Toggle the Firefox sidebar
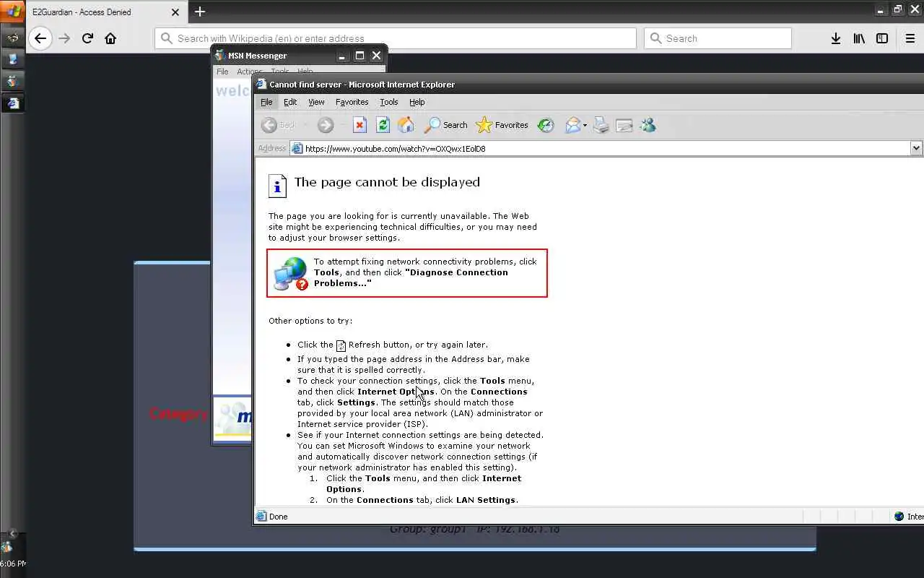Viewport: 924px width, 578px height. 881,38
